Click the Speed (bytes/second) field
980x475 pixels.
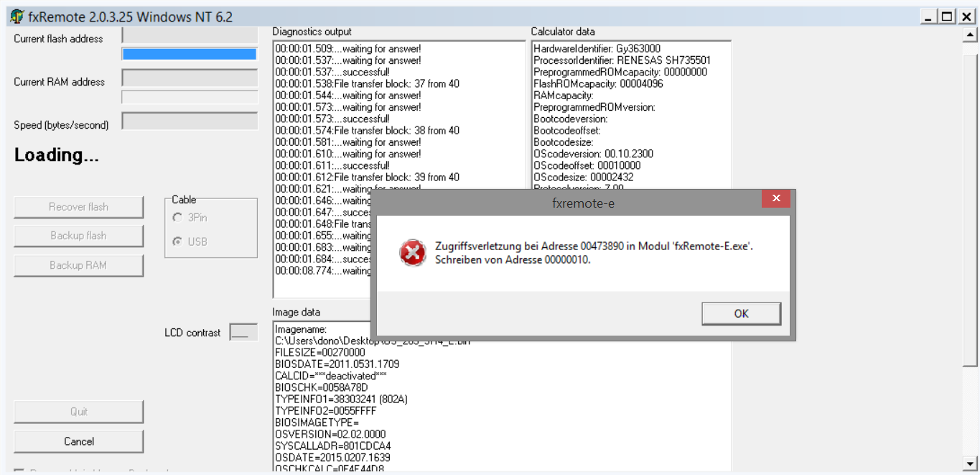190,121
